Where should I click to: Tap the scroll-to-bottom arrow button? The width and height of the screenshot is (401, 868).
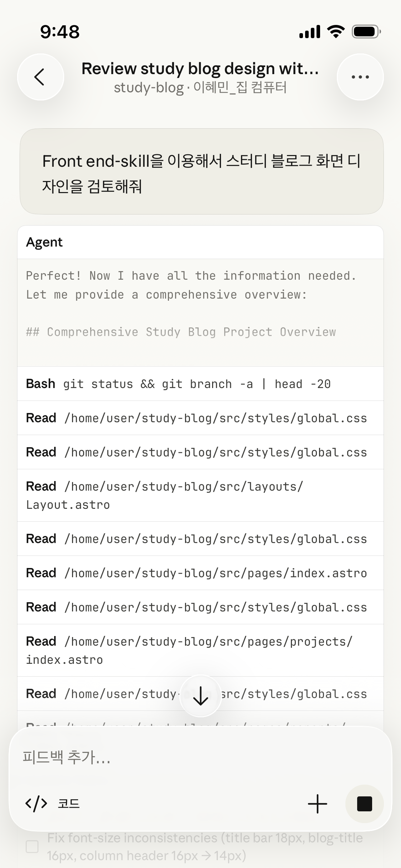200,696
